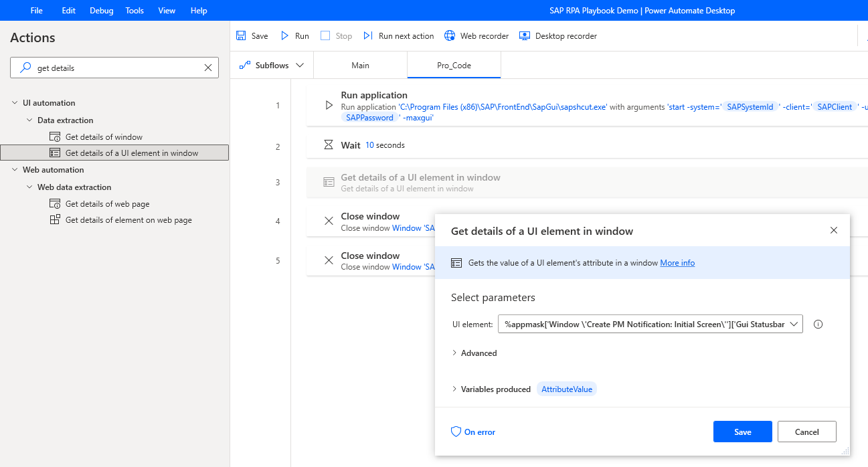
Task: Select Get details of window action
Action: (x=104, y=136)
